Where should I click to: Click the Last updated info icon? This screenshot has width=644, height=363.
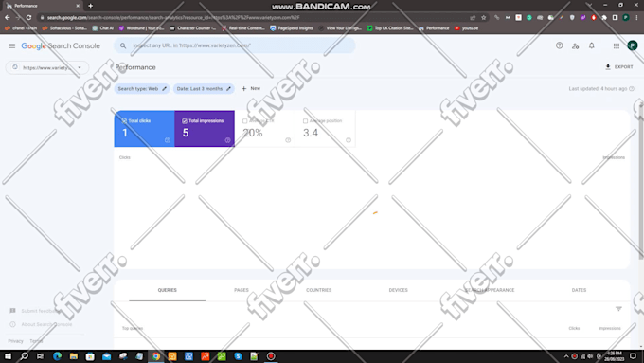[x=632, y=89]
